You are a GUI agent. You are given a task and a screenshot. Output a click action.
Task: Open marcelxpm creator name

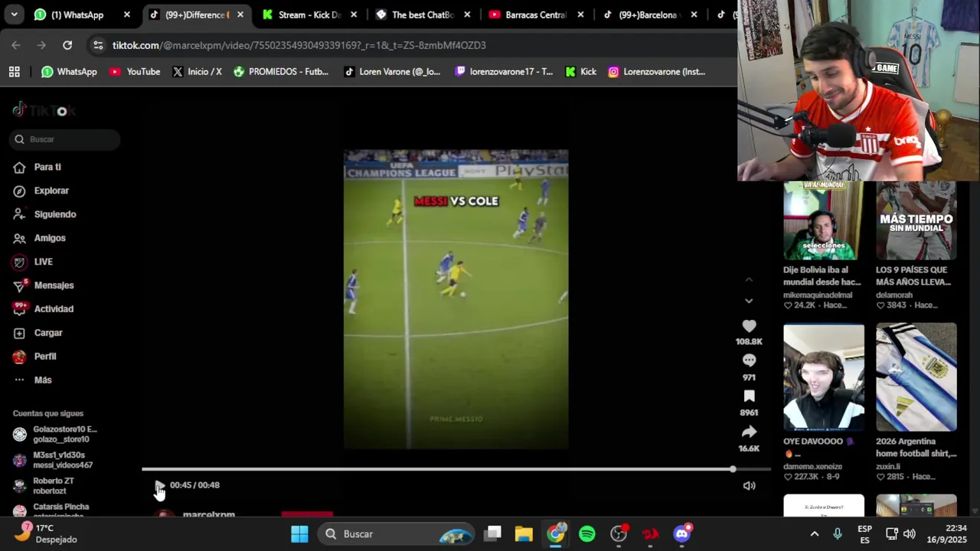208,514
